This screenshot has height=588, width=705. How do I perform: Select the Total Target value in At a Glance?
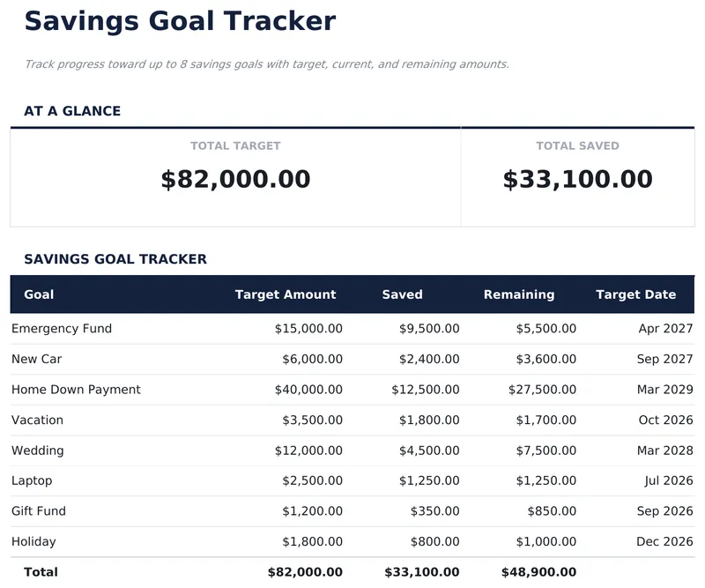(x=235, y=180)
